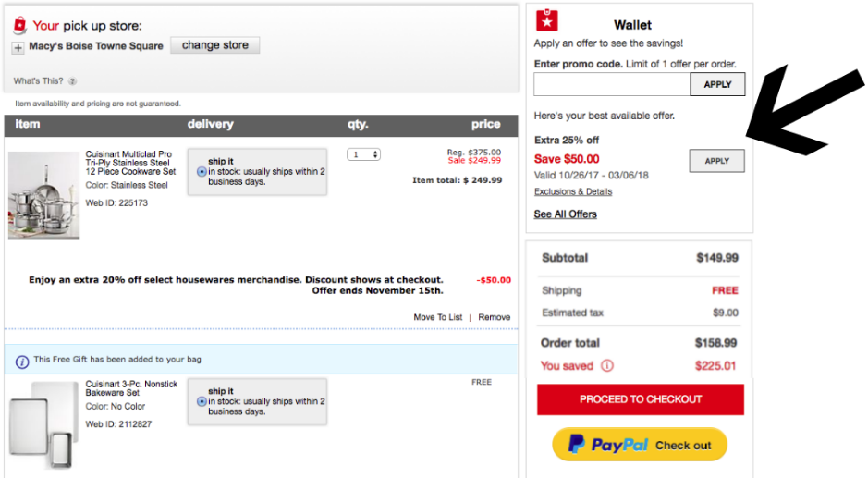Expand the Macy's Boise Towne Square store details
The image size is (868, 478).
click(x=18, y=47)
